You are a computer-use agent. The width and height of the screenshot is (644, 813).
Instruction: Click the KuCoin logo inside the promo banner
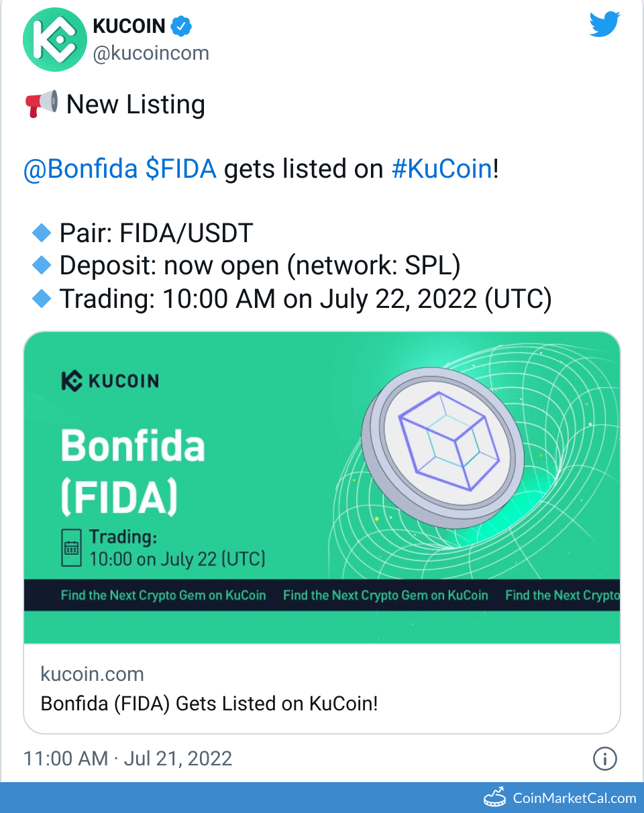point(110,381)
